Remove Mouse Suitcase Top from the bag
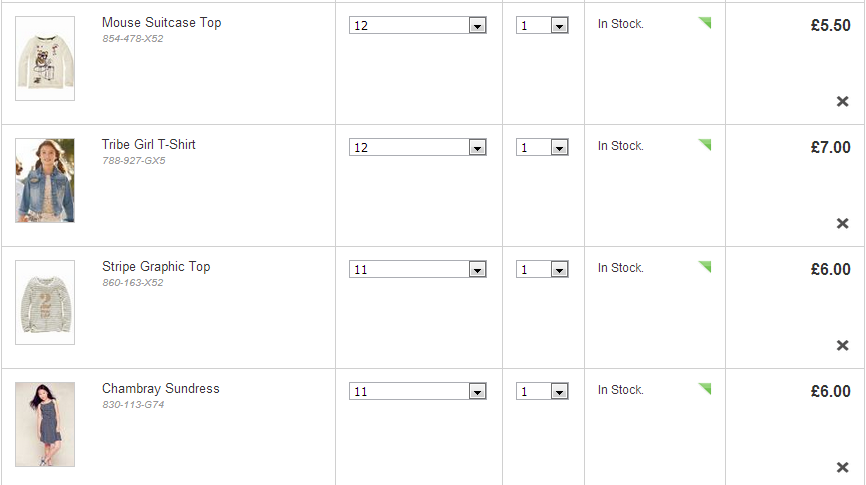The height and width of the screenshot is (485, 866). pyautogui.click(x=842, y=102)
